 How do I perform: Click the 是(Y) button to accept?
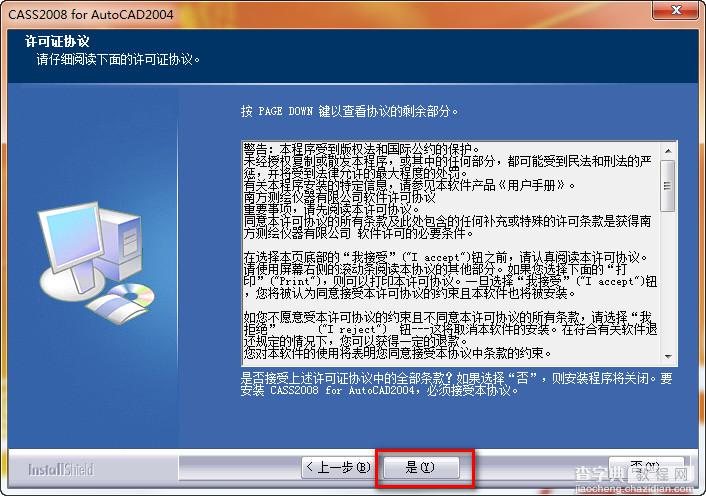tap(421, 467)
